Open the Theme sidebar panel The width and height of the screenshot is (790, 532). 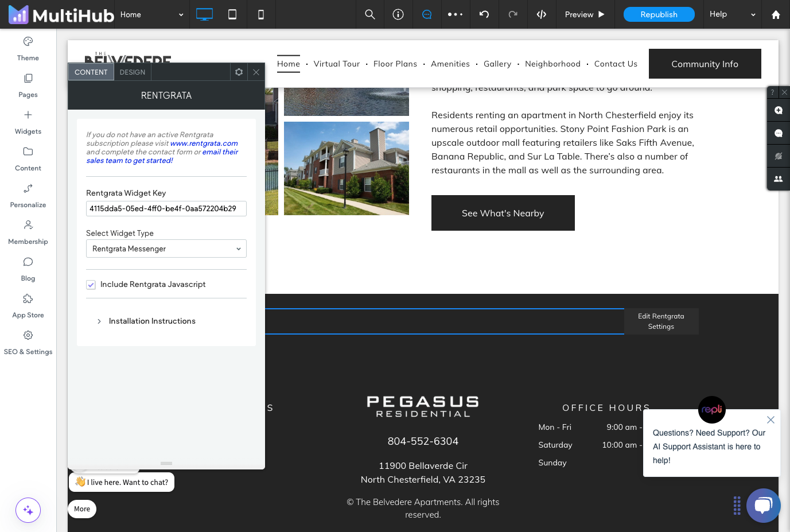pyautogui.click(x=28, y=49)
